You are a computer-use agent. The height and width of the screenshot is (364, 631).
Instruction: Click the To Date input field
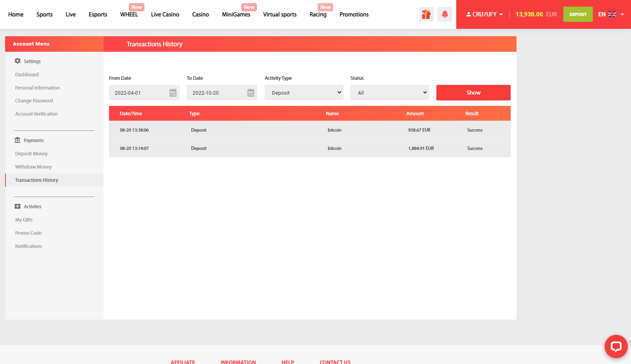coord(222,93)
